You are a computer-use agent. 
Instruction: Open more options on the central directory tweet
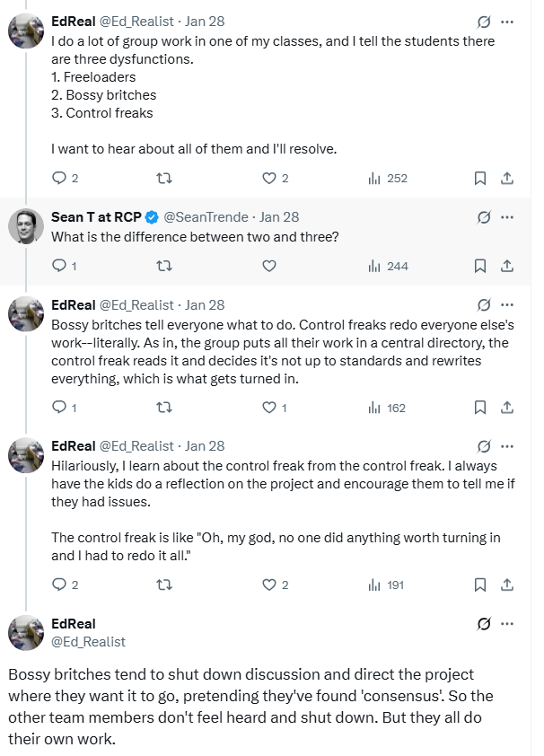tap(507, 304)
